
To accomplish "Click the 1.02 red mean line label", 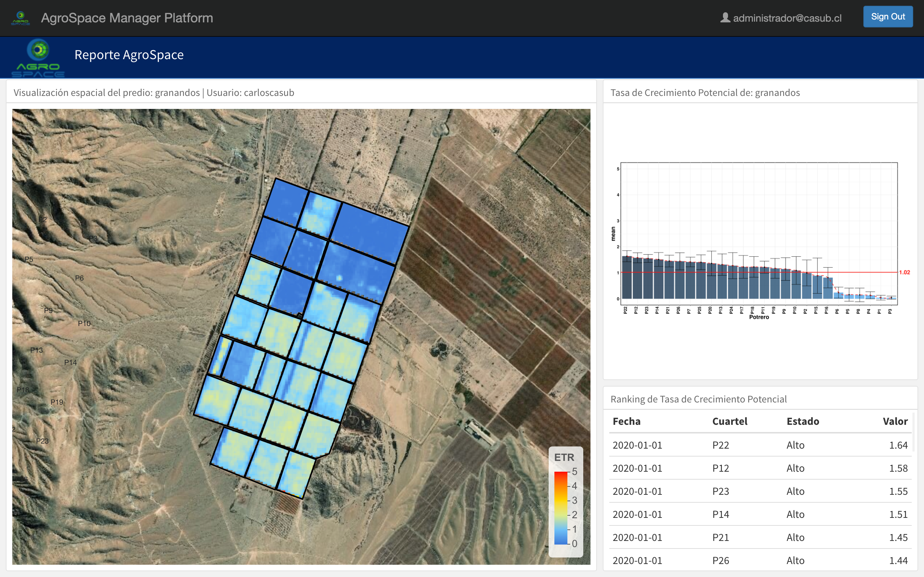I will (x=904, y=272).
